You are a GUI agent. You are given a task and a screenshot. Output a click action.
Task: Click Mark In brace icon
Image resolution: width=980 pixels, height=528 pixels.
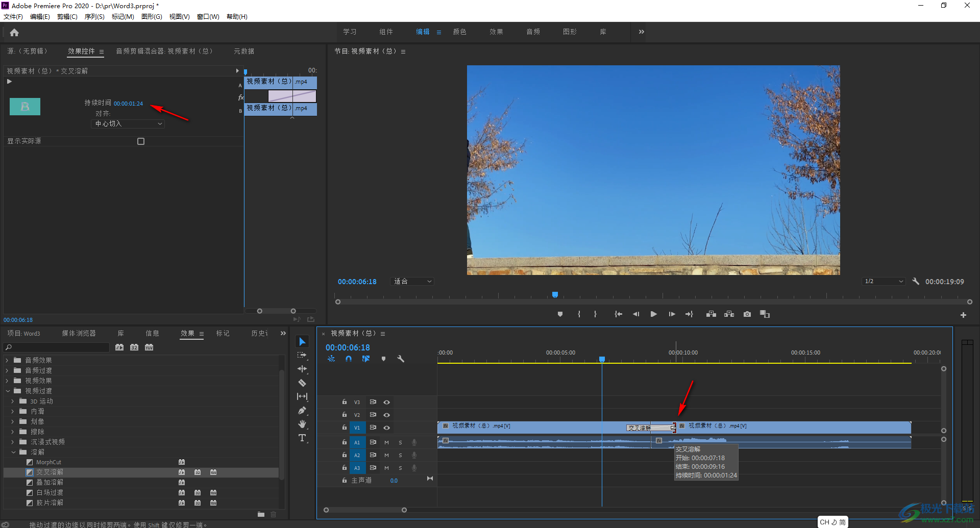tap(579, 314)
